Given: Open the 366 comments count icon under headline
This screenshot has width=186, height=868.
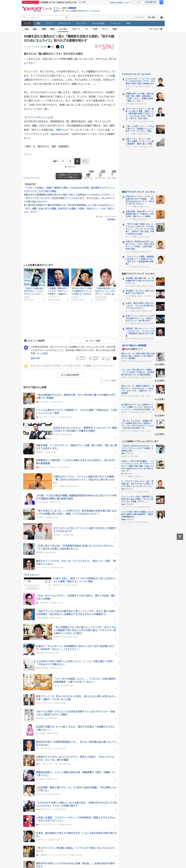Looking at the screenshot, I should 44,47.
